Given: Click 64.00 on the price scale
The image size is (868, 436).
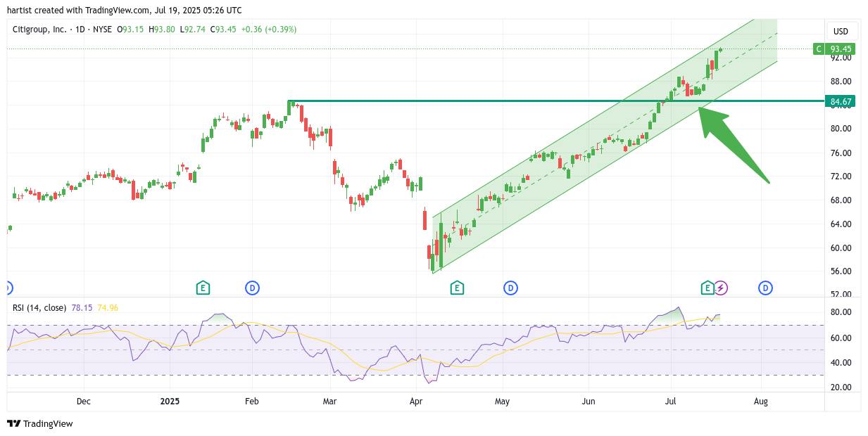Looking at the screenshot, I should point(841,224).
